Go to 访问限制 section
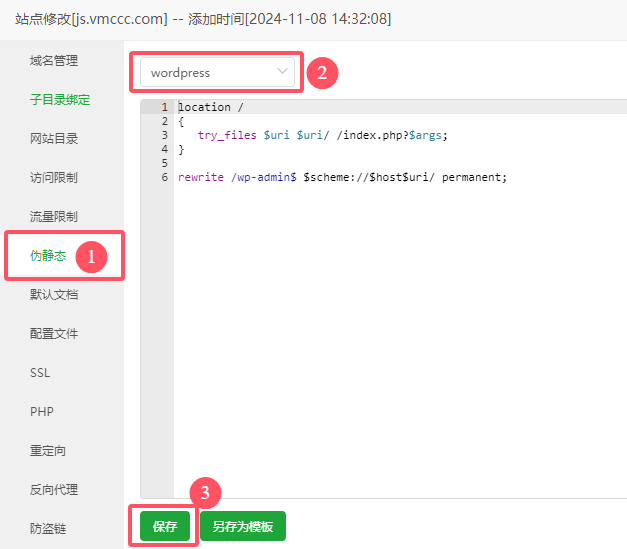This screenshot has height=549, width=627. [x=54, y=178]
